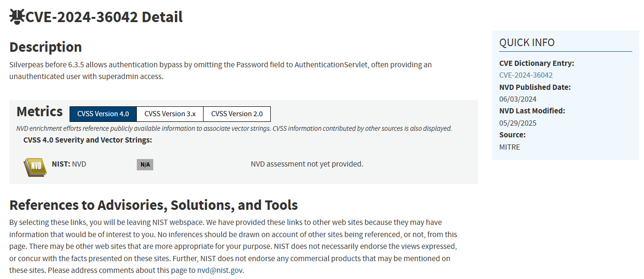Click the CVE-2024-36042 Detail page title

[104, 17]
